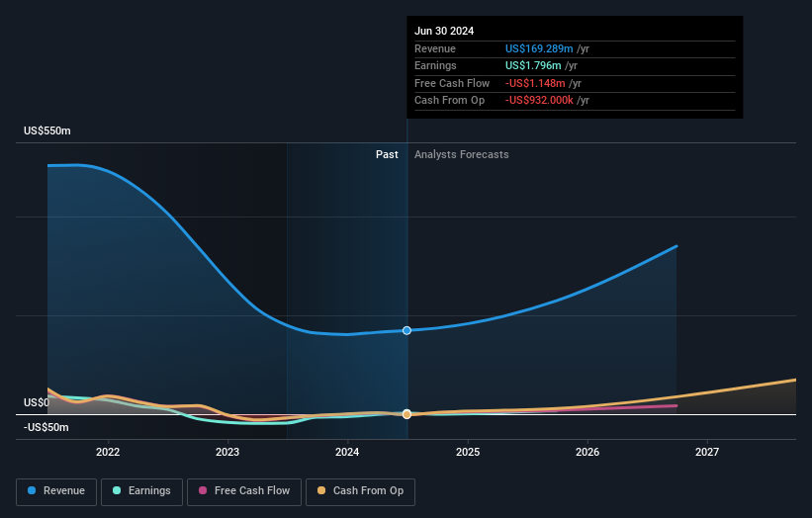
Task: Click the 2022 x-axis label
Action: coord(108,452)
